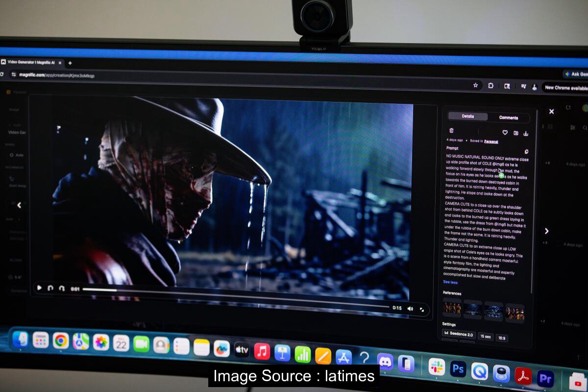The width and height of the screenshot is (588, 392).
Task: Open the video in fullscreen mode
Action: pyautogui.click(x=422, y=309)
